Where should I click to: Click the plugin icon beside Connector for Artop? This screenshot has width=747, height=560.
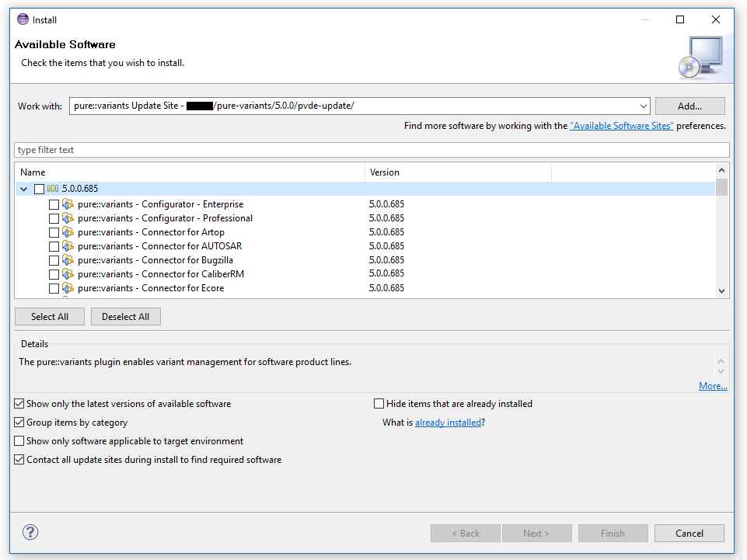tap(68, 231)
